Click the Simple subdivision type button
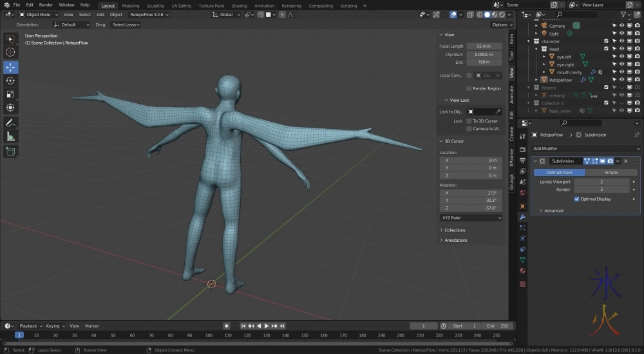 click(611, 172)
